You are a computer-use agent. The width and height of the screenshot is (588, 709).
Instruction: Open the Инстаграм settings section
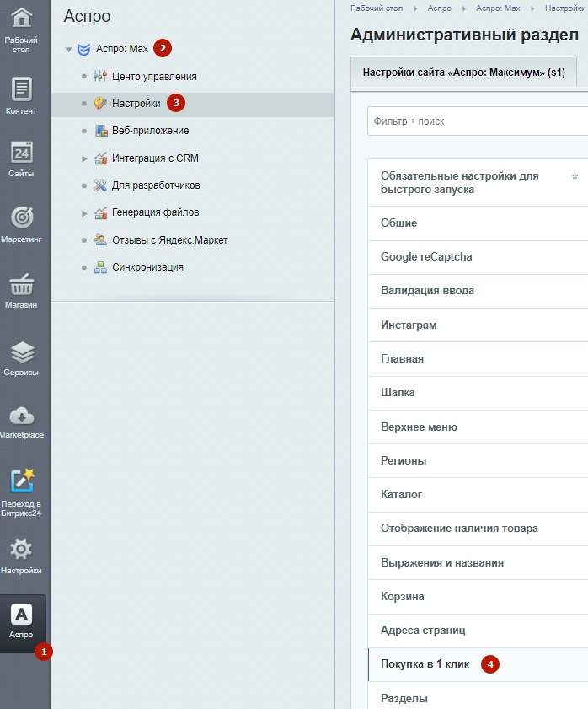478,325
